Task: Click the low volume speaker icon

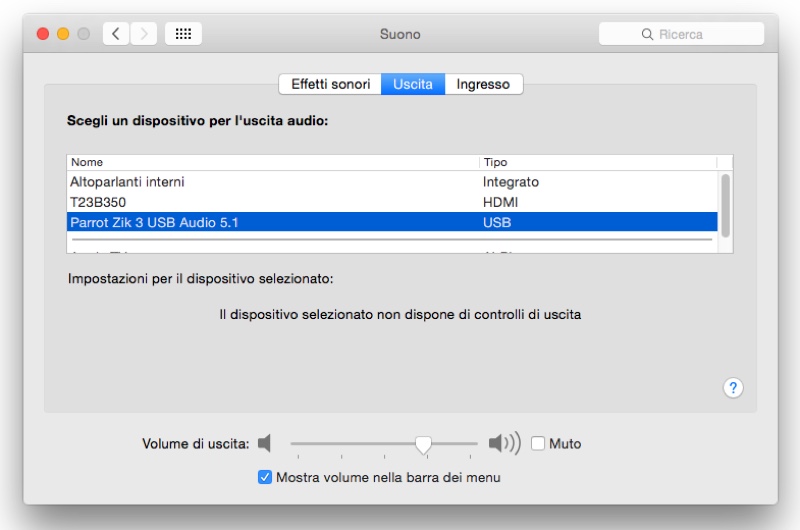Action: point(264,443)
